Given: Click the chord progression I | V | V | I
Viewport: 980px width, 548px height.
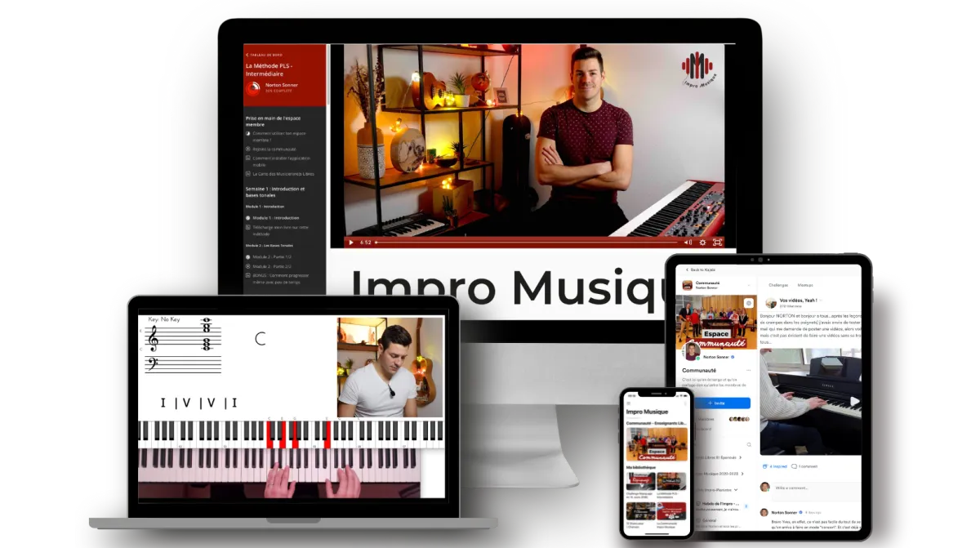Looking at the screenshot, I should pos(198,403).
